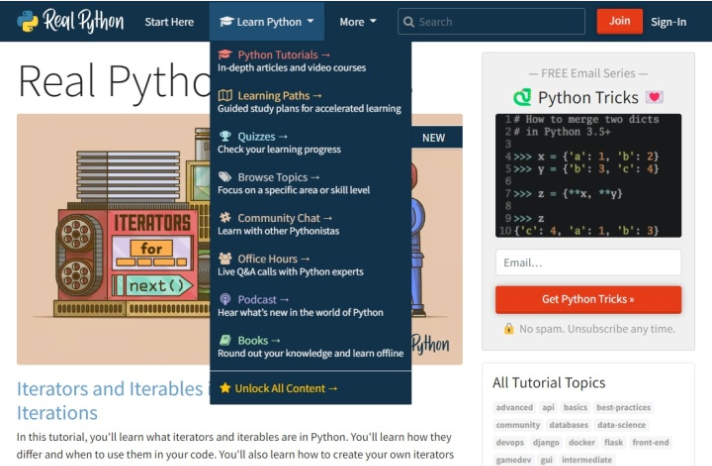This screenshot has height=466, width=712.
Task: Click the red Join button
Action: point(619,21)
